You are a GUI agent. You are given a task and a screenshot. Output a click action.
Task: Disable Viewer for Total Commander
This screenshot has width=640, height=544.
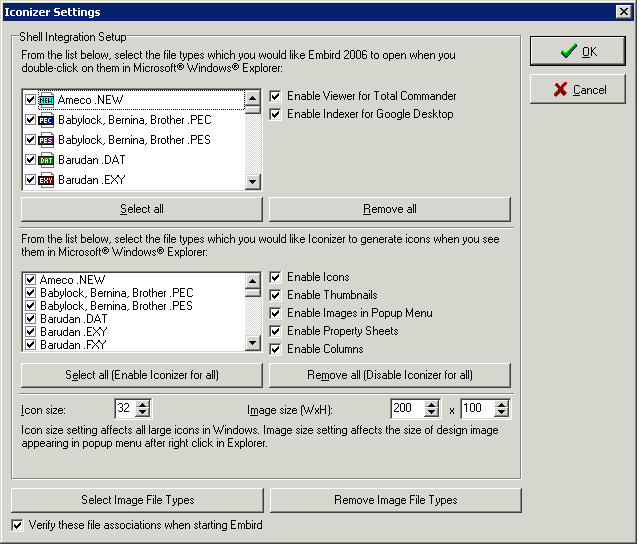(276, 96)
